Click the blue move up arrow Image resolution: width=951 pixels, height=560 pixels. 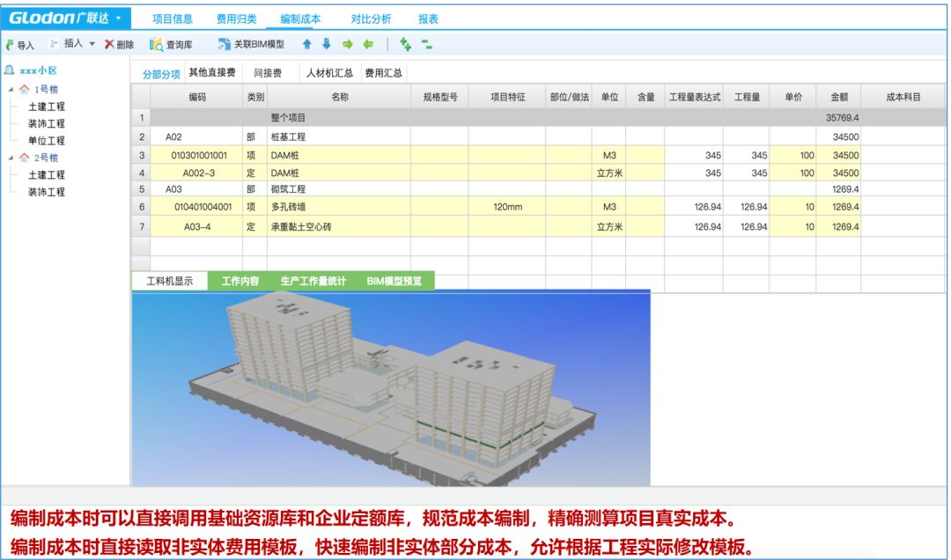[307, 44]
